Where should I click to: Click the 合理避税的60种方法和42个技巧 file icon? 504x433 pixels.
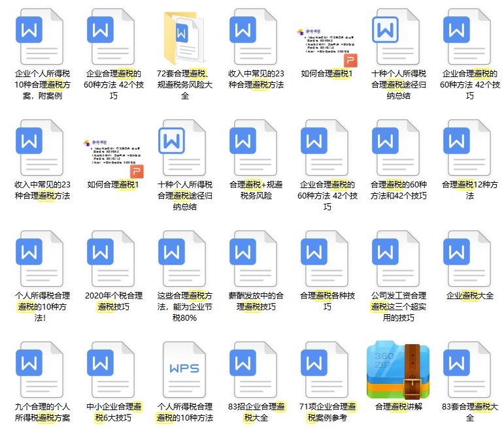point(396,148)
